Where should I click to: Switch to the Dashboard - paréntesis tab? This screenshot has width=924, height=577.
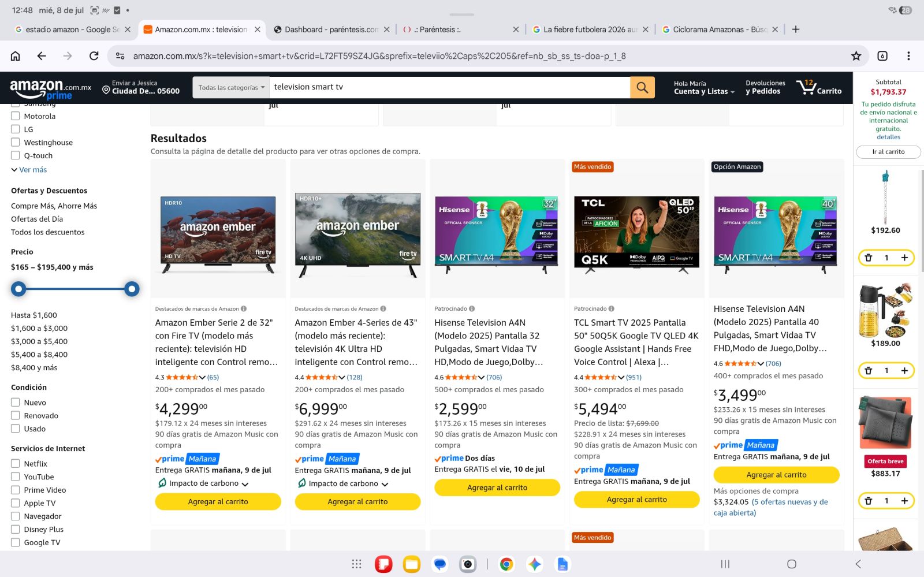click(331, 29)
